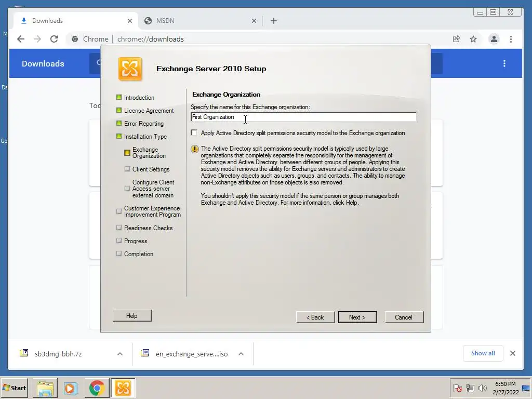Open the Chrome profile avatar
This screenshot has width=532, height=399.
[x=494, y=39]
